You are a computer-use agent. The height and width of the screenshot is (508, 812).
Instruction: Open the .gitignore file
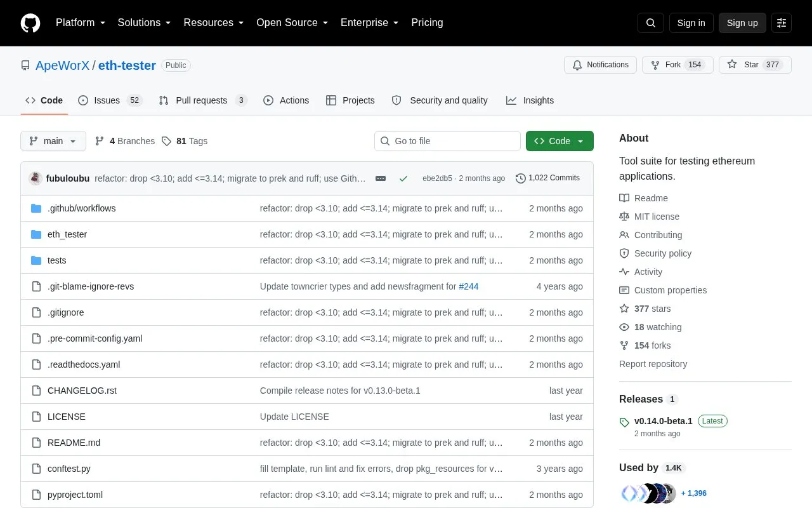click(65, 312)
